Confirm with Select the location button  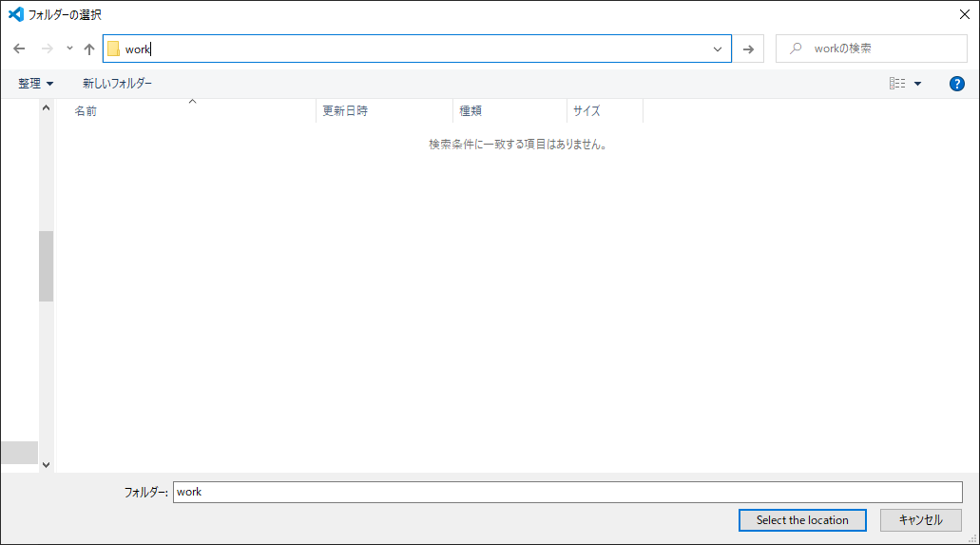point(802,520)
